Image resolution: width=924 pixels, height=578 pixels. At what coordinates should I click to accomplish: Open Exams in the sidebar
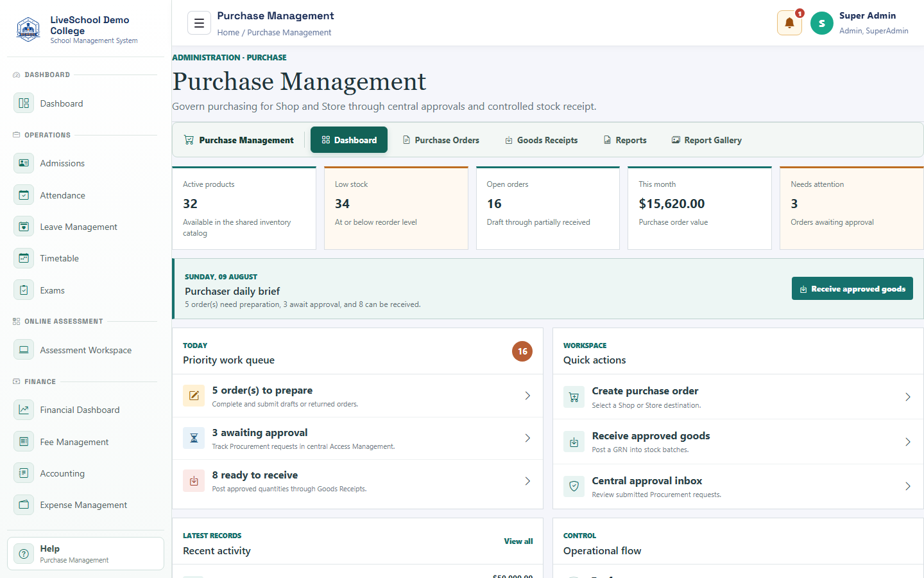[85, 290]
